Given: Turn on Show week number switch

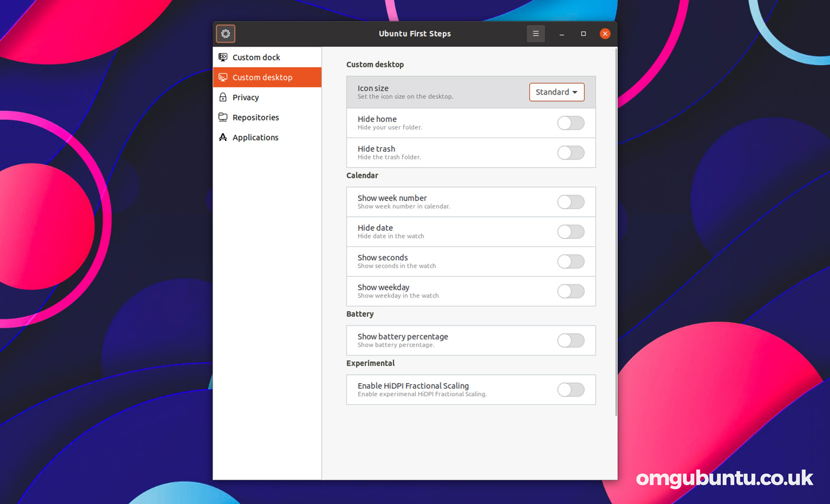Looking at the screenshot, I should tap(571, 202).
